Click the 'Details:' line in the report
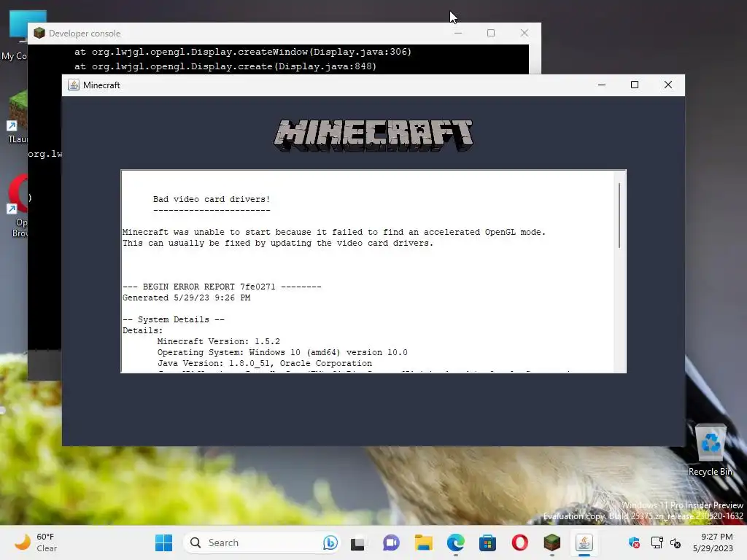The height and width of the screenshot is (560, 747). [x=142, y=330]
